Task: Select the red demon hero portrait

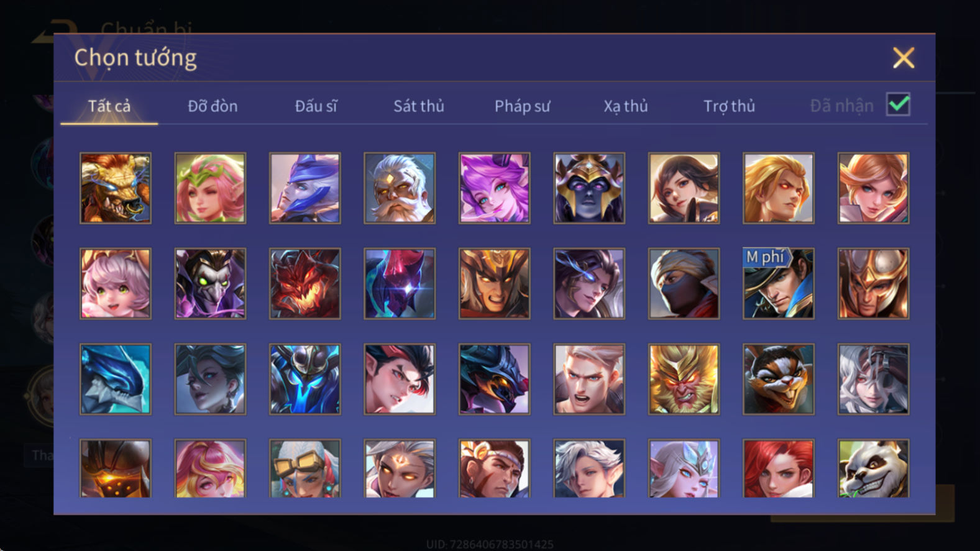Action: coord(305,284)
